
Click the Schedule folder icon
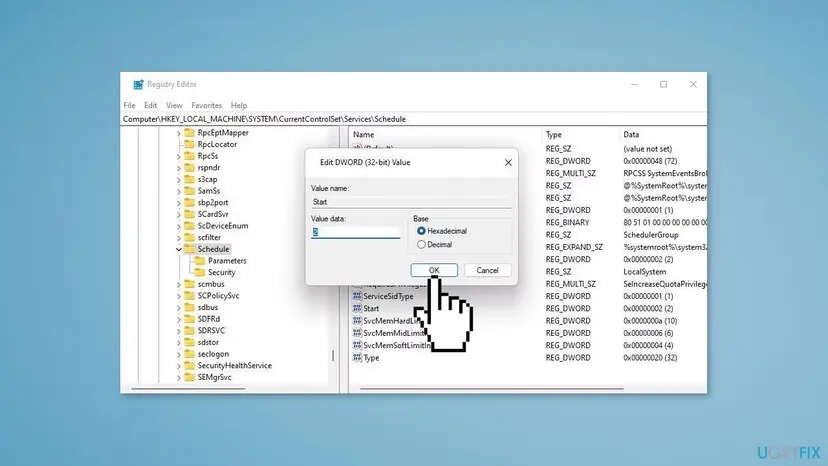coord(189,249)
